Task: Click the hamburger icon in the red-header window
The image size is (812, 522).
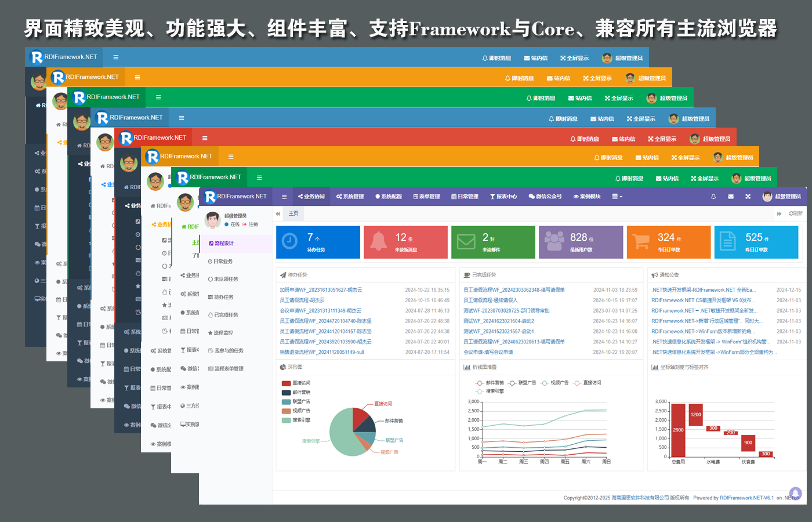Action: pos(205,138)
